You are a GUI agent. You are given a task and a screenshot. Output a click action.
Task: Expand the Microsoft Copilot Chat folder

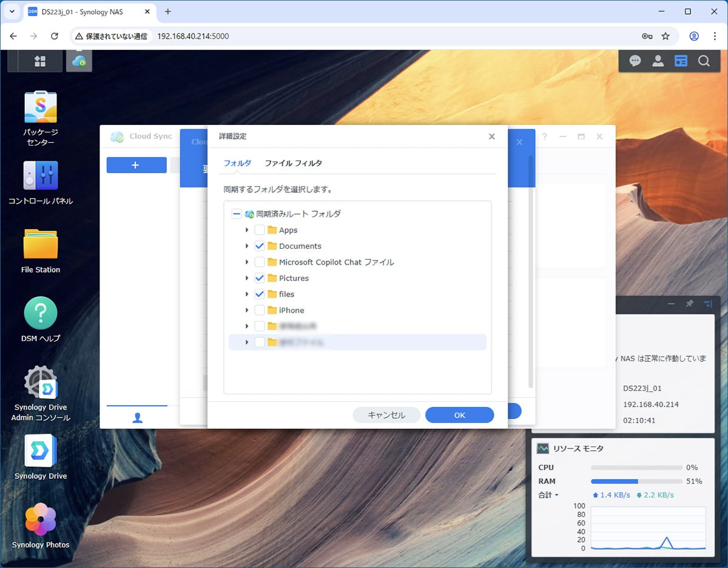pos(247,262)
